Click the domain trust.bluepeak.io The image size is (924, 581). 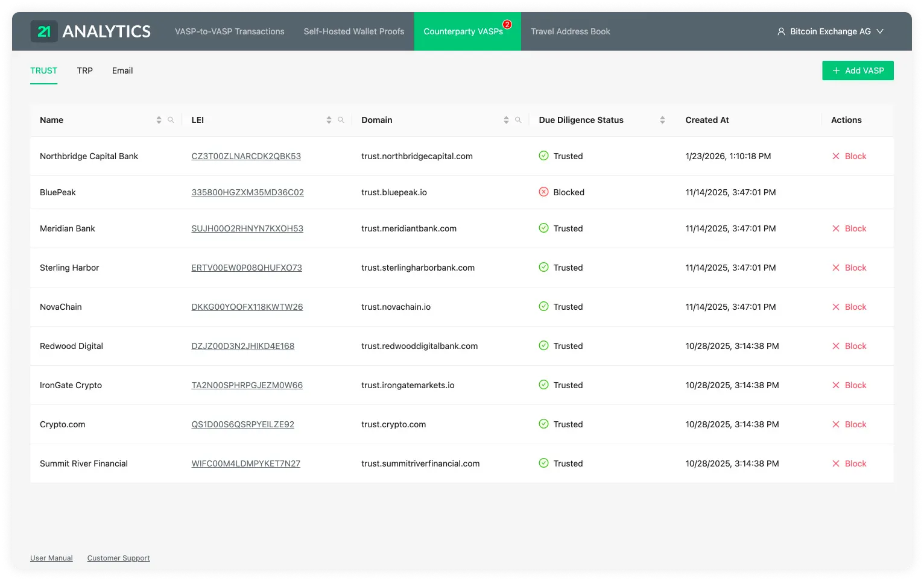pyautogui.click(x=394, y=192)
